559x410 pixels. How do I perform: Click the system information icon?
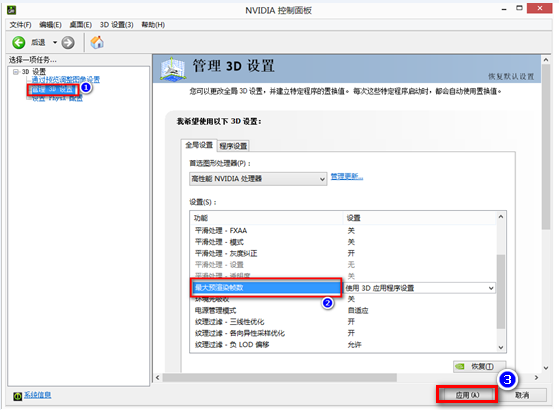point(17,396)
